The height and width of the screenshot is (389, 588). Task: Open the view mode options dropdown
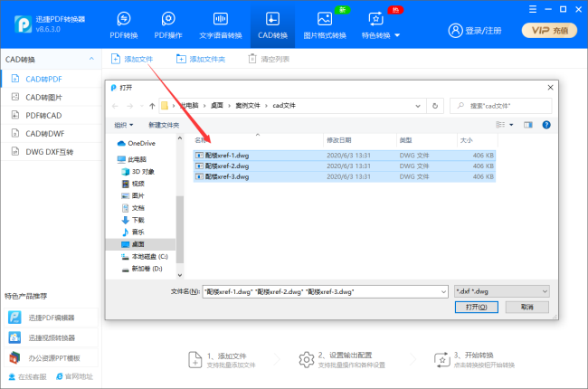coord(511,125)
